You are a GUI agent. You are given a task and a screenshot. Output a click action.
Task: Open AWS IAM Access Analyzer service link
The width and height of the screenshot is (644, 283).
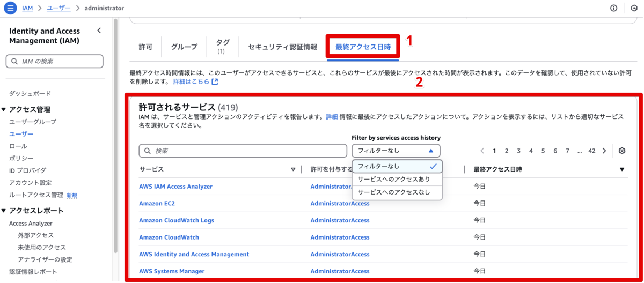pyautogui.click(x=175, y=187)
